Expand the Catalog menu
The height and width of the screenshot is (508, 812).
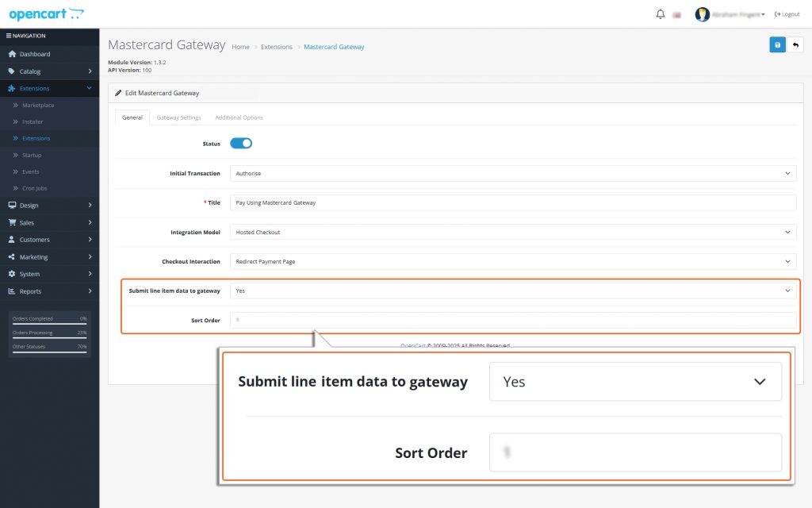(49, 71)
